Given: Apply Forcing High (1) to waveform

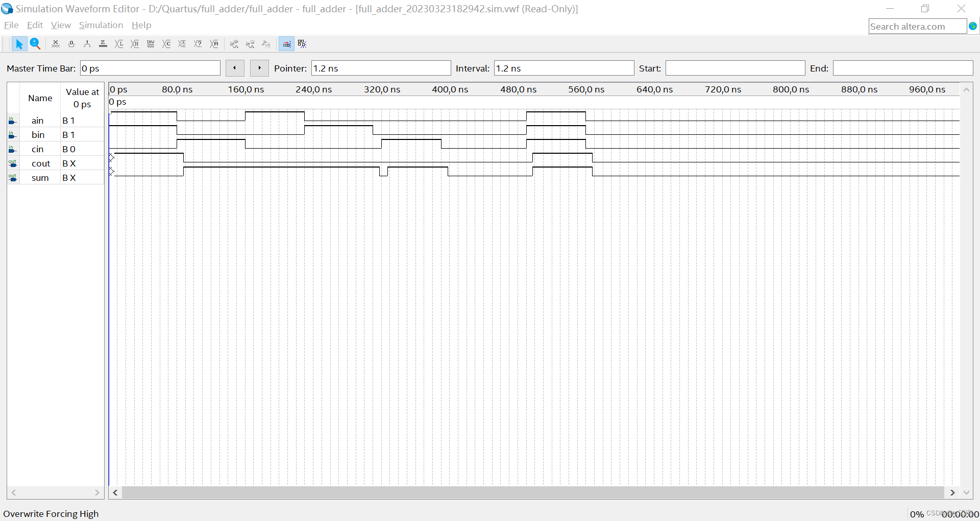Looking at the screenshot, I should (87, 44).
